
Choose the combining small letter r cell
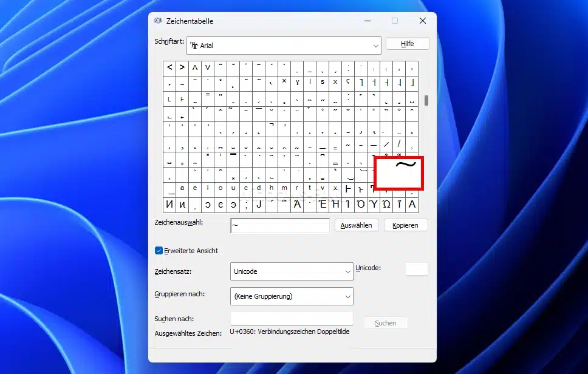(297, 189)
